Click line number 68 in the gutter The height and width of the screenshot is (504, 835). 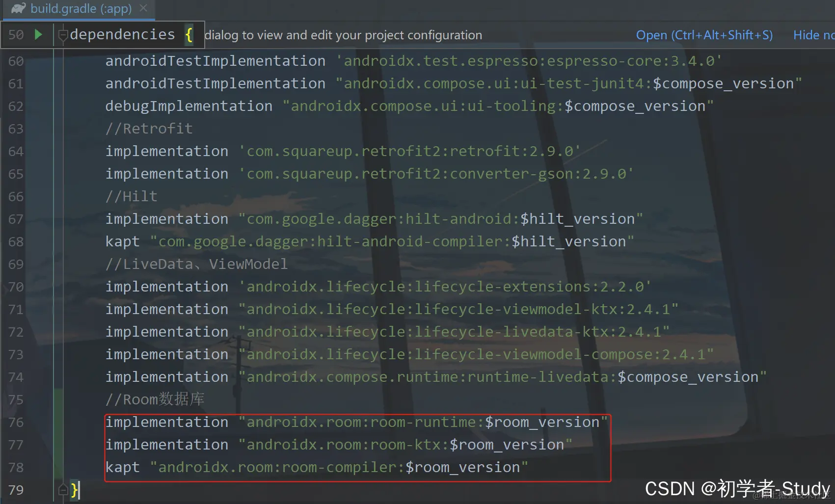(x=16, y=242)
